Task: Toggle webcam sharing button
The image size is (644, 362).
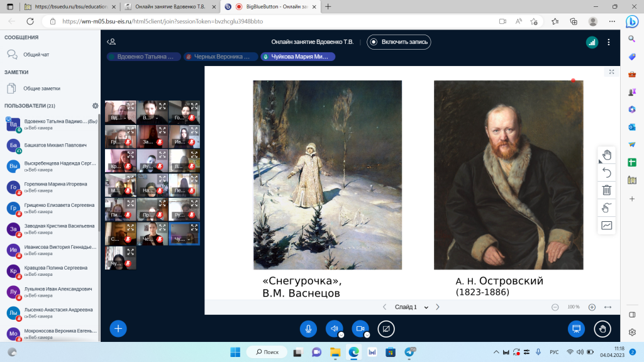Action: pos(360,329)
